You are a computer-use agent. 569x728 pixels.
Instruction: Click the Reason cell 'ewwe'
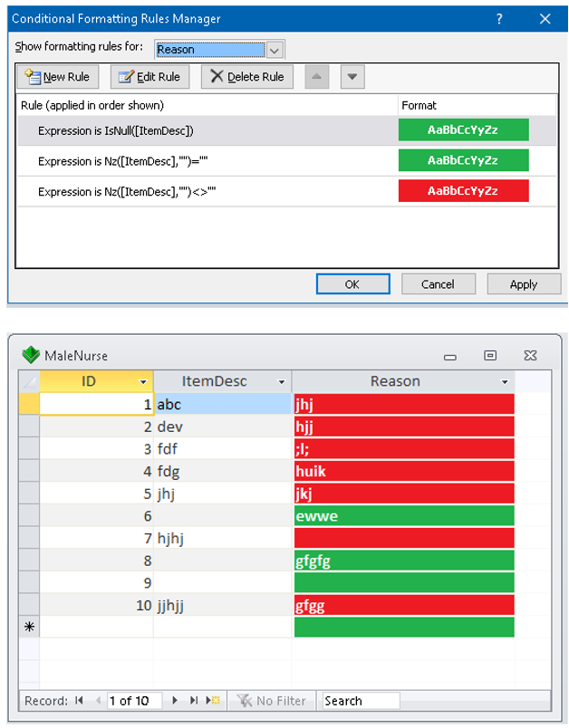click(x=404, y=515)
